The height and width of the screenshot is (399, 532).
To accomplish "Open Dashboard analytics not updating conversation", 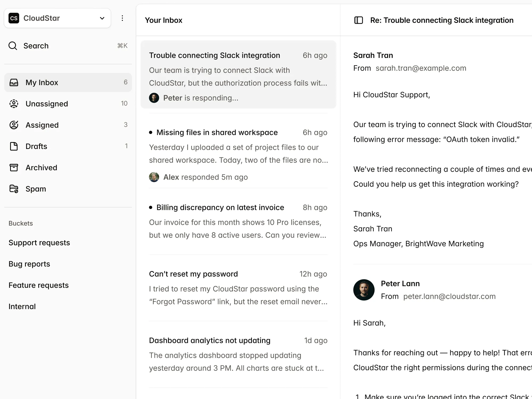I will pos(238,354).
